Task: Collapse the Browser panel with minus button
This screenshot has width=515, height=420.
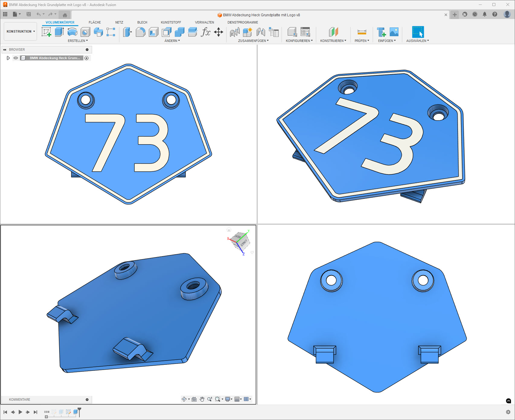Action: (x=87, y=49)
